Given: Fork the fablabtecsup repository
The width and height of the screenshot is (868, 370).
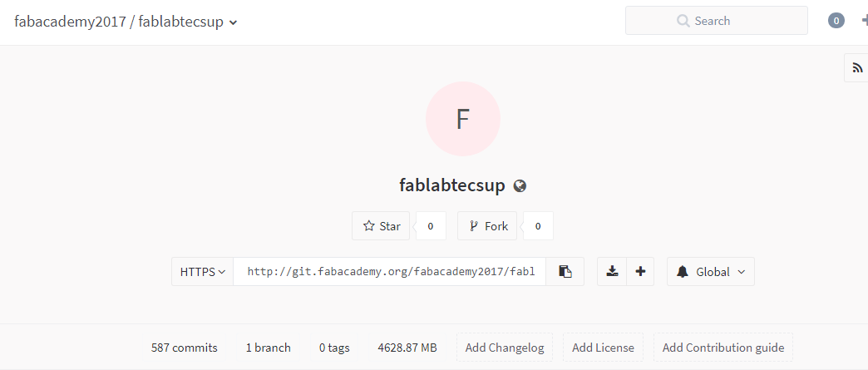Looking at the screenshot, I should [488, 226].
